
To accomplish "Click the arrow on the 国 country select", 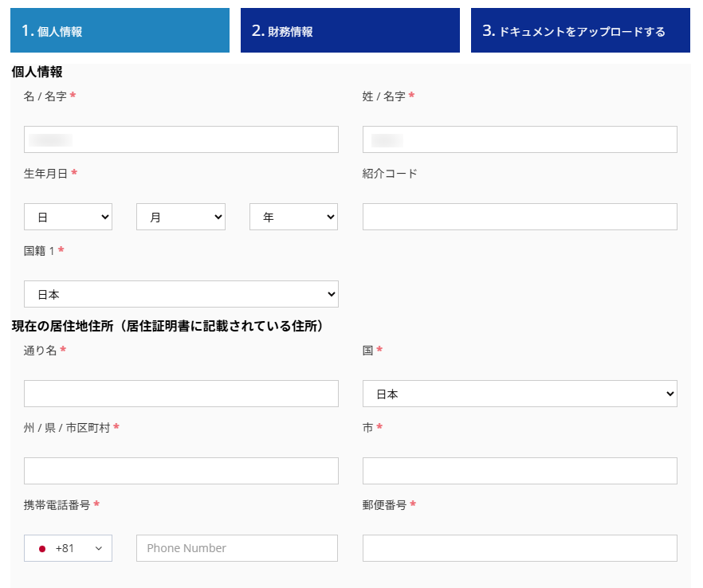I will point(666,394).
